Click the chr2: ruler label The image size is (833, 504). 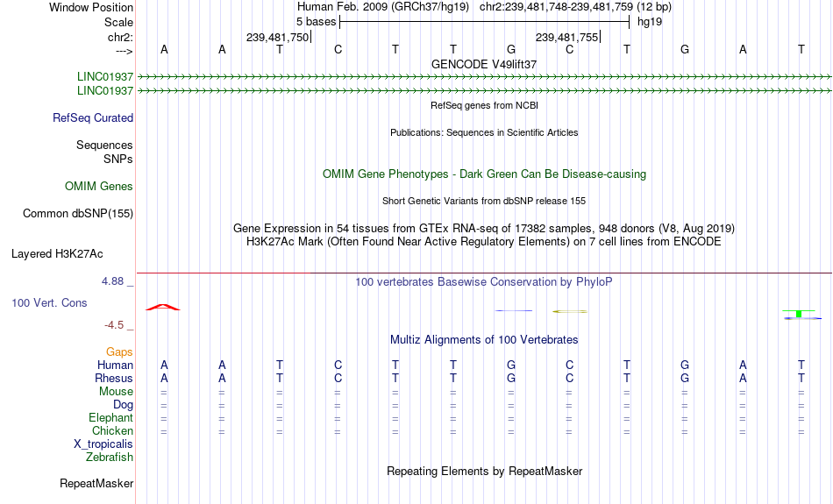[x=120, y=37]
